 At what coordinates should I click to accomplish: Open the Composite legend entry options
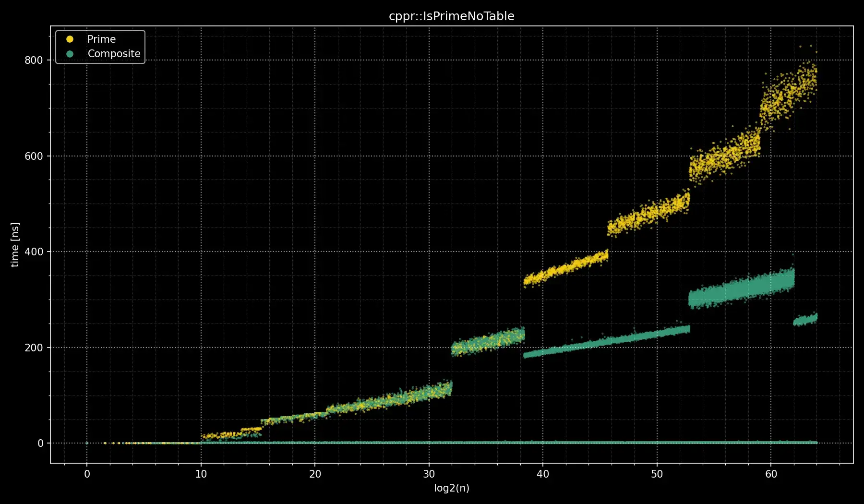click(x=114, y=54)
